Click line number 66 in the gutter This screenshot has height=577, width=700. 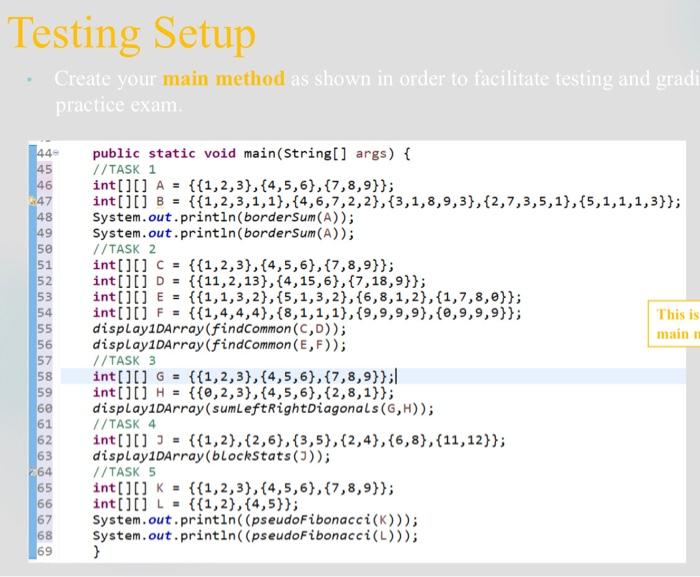(45, 504)
